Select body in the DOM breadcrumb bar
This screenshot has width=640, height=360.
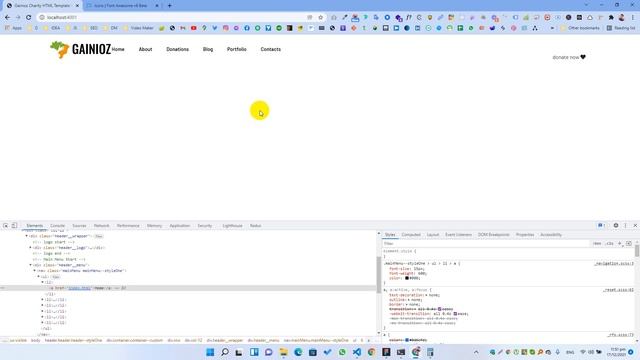tap(36, 340)
